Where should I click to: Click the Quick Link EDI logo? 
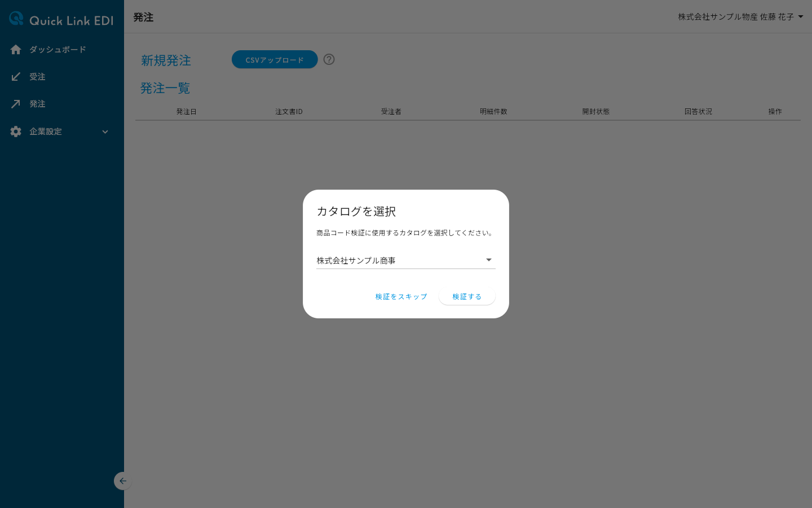point(61,19)
